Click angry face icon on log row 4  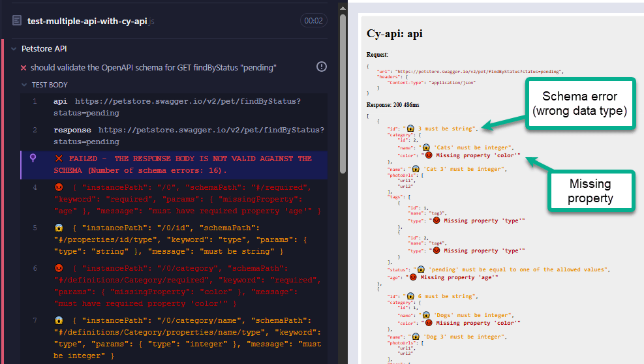(x=59, y=187)
